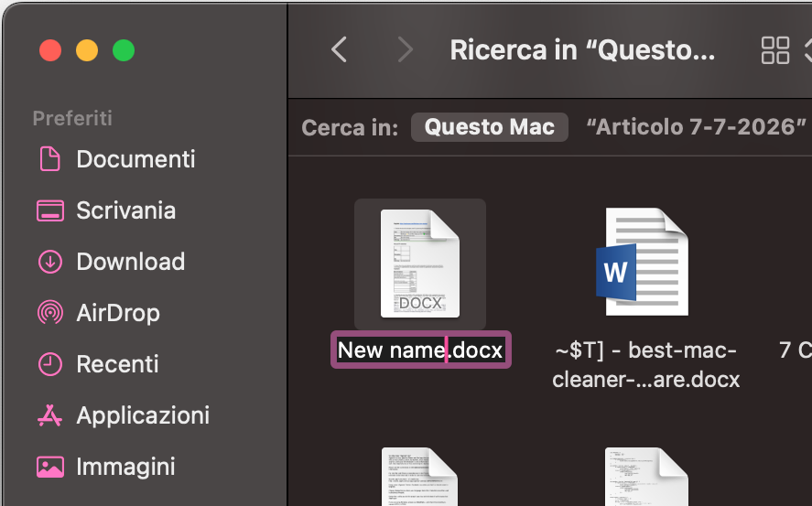Viewport: 812px width, 506px height.
Task: Switch to icon grid view
Action: [x=775, y=50]
